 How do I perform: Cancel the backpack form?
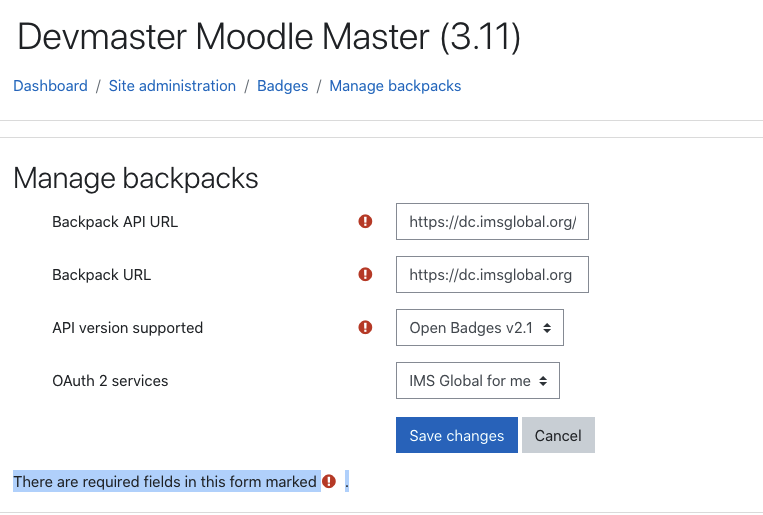pyautogui.click(x=558, y=435)
